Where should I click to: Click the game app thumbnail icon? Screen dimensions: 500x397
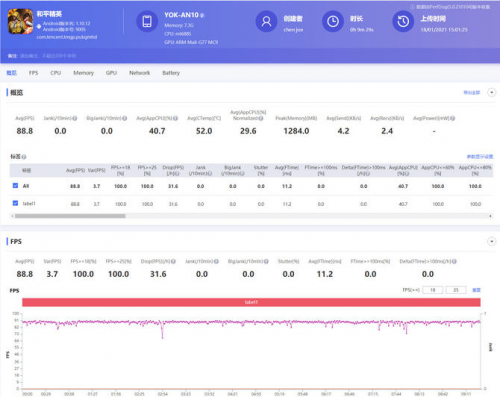point(20,21)
